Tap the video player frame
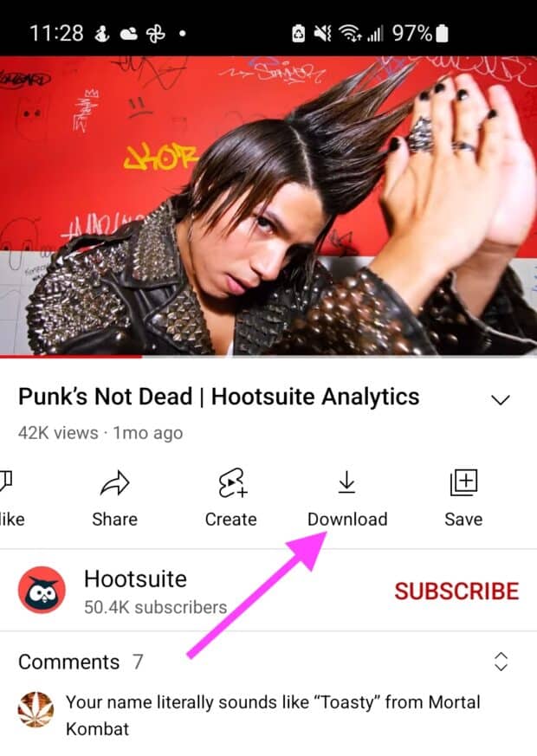The height and width of the screenshot is (756, 537). point(268,206)
